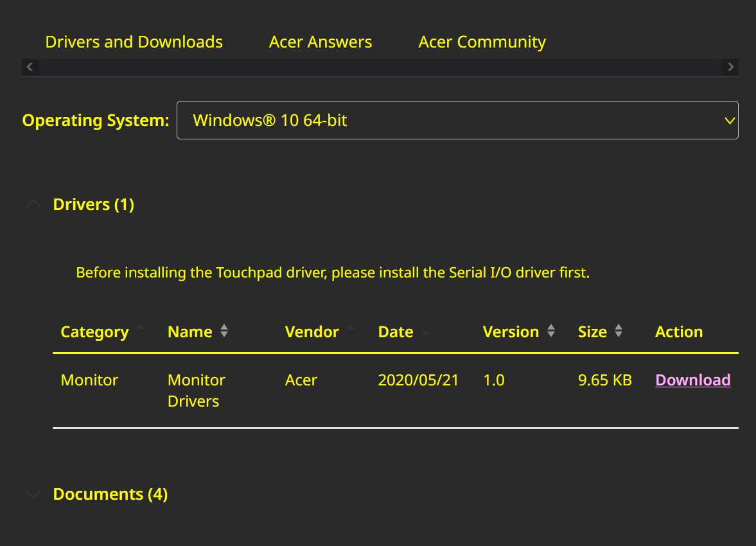Open the Acer Answers tab
The height and width of the screenshot is (546, 756).
pyautogui.click(x=320, y=42)
